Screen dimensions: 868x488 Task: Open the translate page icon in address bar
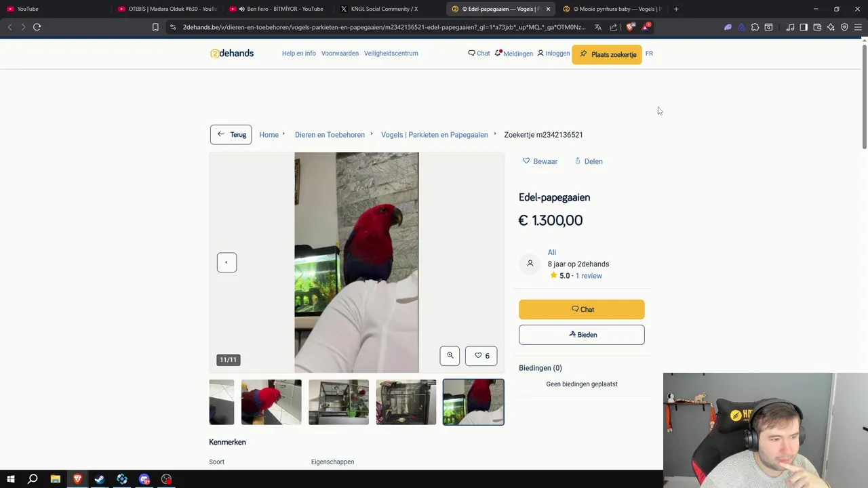[598, 27]
